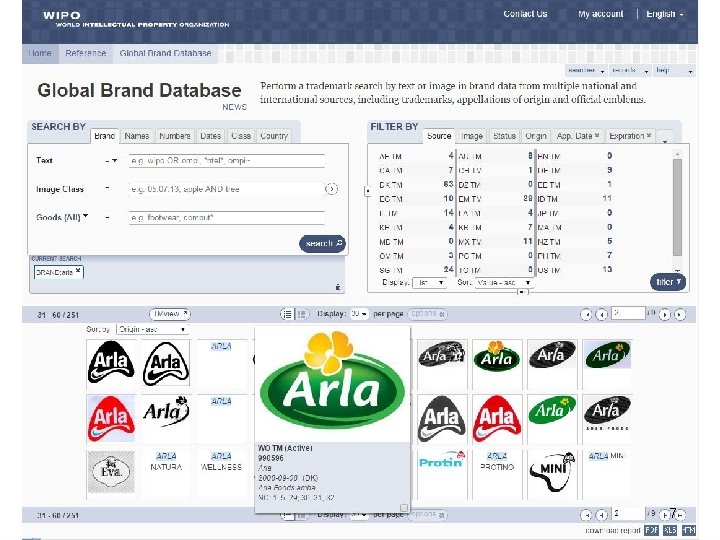Viewport: 720px width, 540px height.
Task: Open the English language dropdown
Action: [664, 14]
